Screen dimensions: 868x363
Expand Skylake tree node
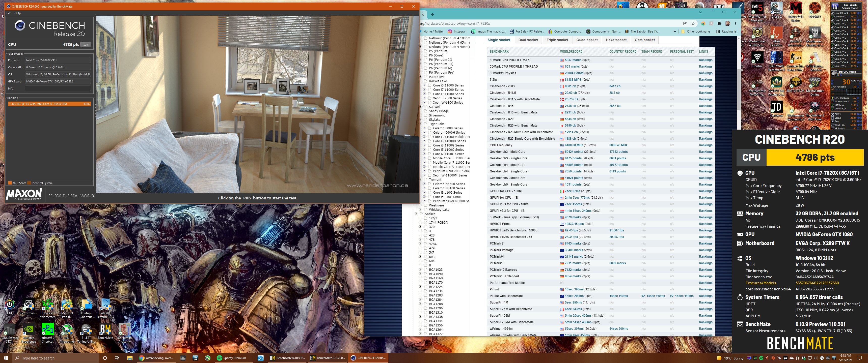click(x=420, y=119)
